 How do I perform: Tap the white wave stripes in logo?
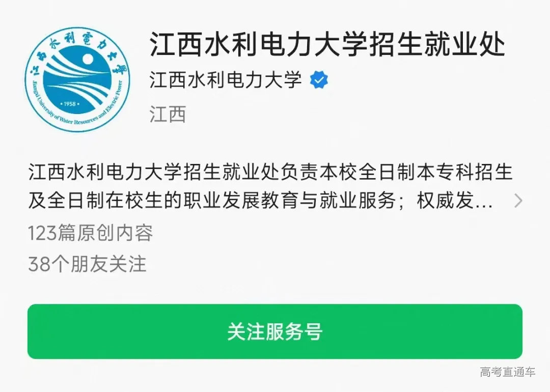(x=77, y=81)
